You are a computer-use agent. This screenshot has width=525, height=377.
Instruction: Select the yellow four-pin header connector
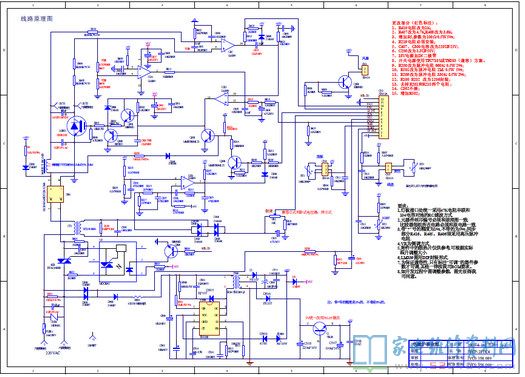[x=324, y=169]
